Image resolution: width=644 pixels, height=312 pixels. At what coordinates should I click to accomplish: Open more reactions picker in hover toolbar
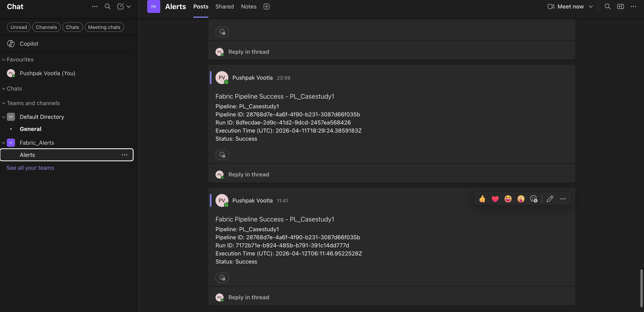tap(534, 199)
